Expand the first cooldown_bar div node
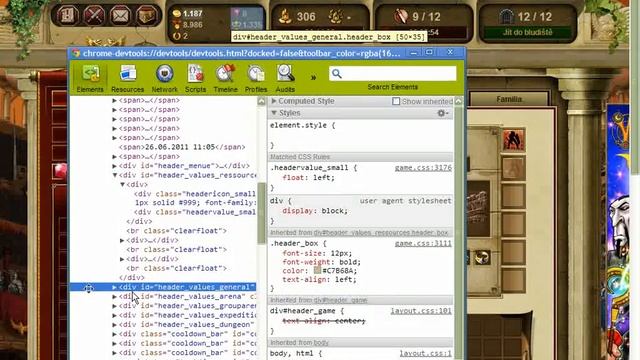The width and height of the screenshot is (640, 360). (x=115, y=334)
